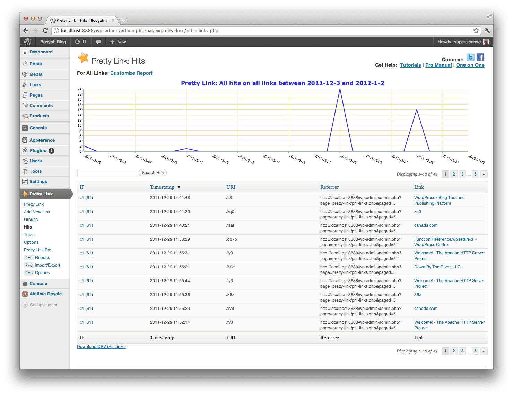Close the Pretty Link Hits tab
The image size is (513, 420).
pyautogui.click(x=113, y=20)
